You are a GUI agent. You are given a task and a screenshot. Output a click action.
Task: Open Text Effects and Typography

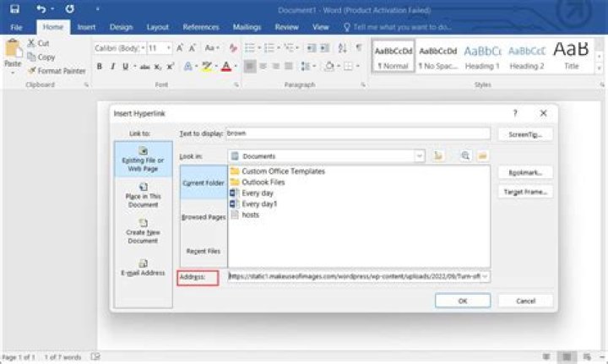188,67
